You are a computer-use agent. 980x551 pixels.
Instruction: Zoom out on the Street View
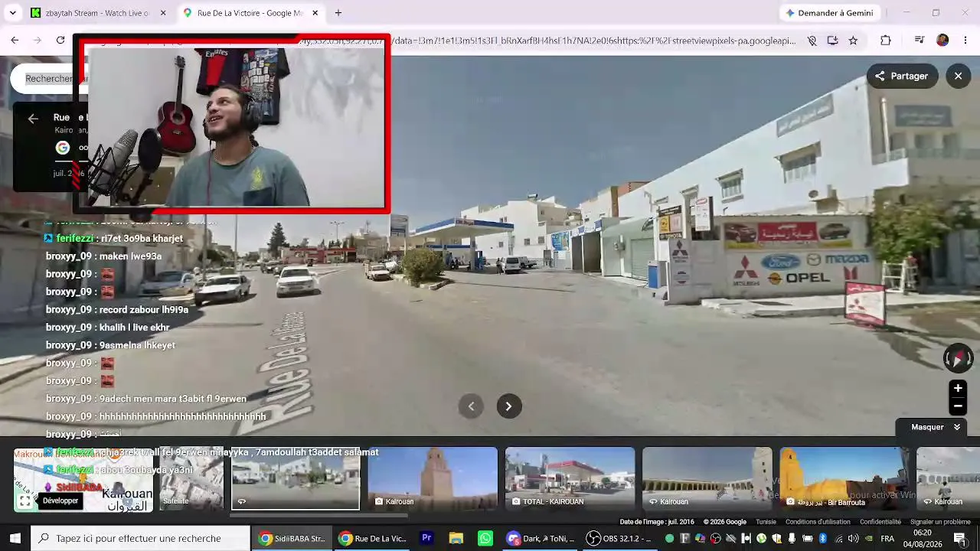point(958,406)
